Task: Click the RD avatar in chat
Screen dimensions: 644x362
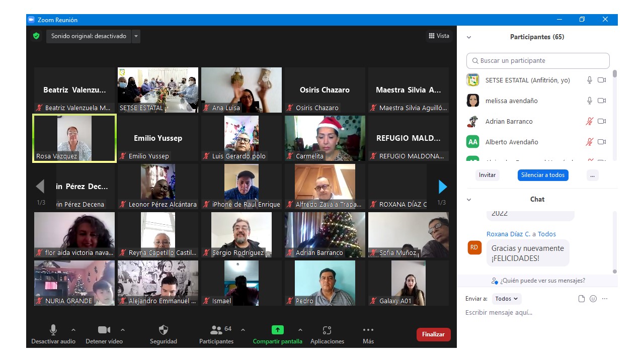Action: point(474,247)
